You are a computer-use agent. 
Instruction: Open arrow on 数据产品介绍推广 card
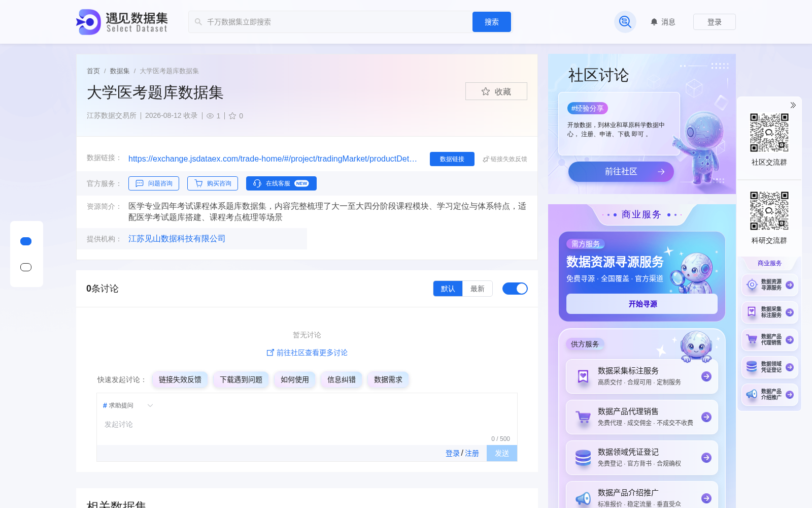tap(706, 498)
